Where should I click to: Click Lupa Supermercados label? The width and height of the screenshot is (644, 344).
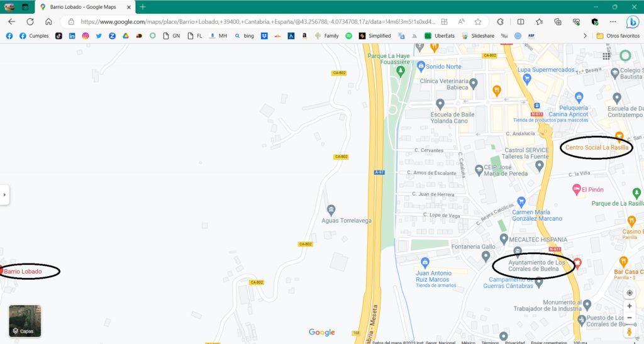(x=546, y=70)
